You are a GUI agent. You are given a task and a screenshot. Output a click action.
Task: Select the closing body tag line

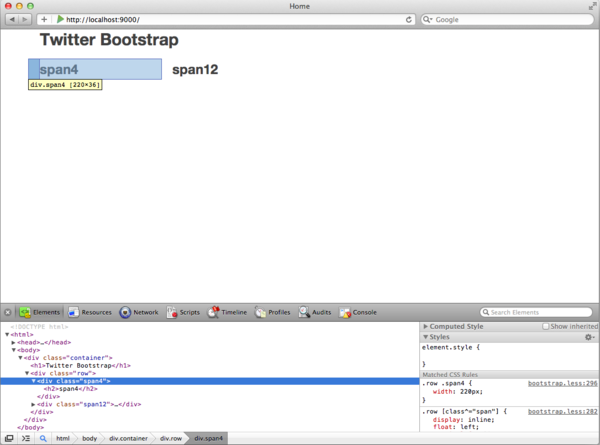[x=31, y=427]
